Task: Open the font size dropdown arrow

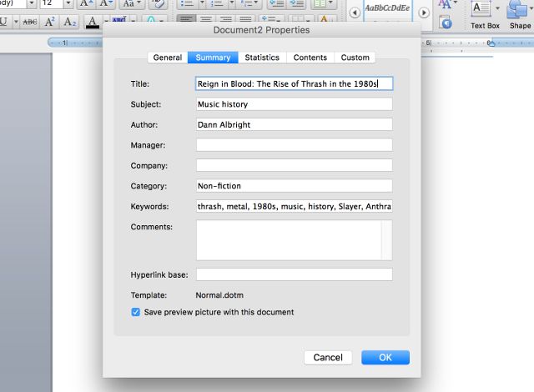Action: [x=68, y=3]
